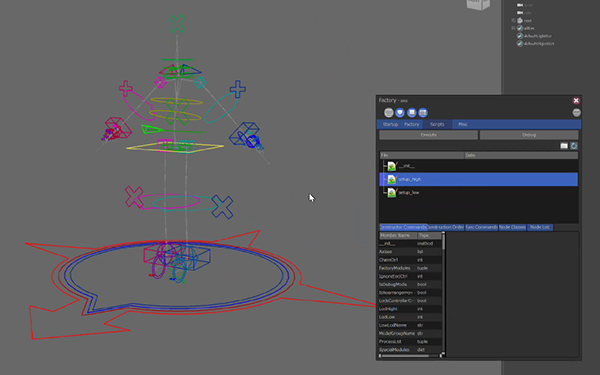
Task: Click the folder browse icon above file list
Action: coord(564,146)
